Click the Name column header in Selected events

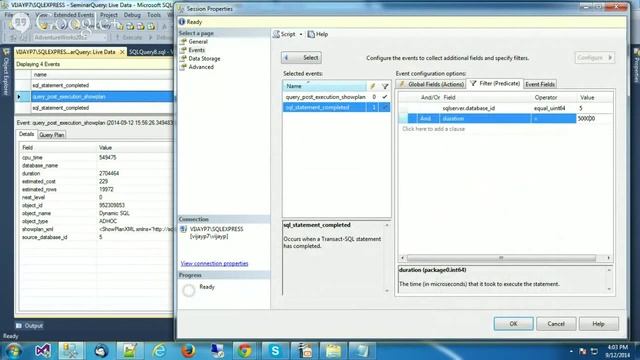(324, 86)
